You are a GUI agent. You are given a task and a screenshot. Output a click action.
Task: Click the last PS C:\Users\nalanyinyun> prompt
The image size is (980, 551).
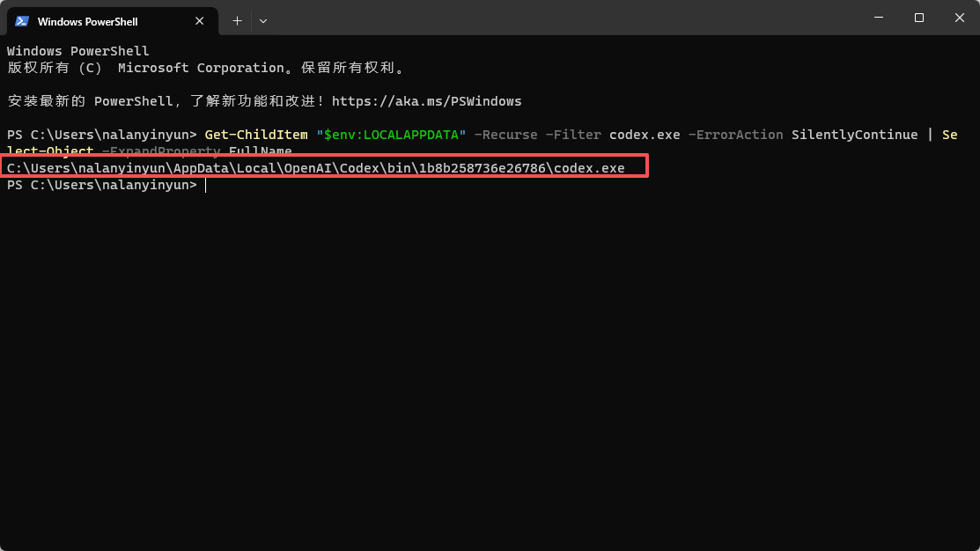pyautogui.click(x=102, y=185)
